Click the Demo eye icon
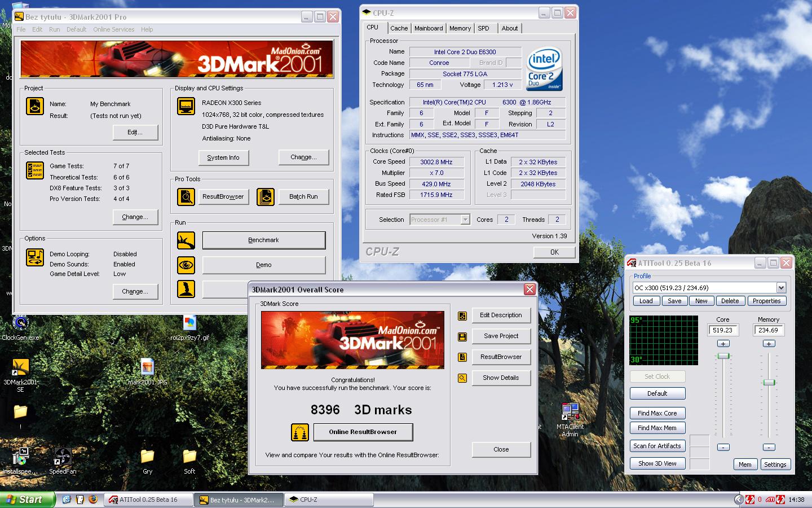The image size is (812, 508). pyautogui.click(x=186, y=265)
